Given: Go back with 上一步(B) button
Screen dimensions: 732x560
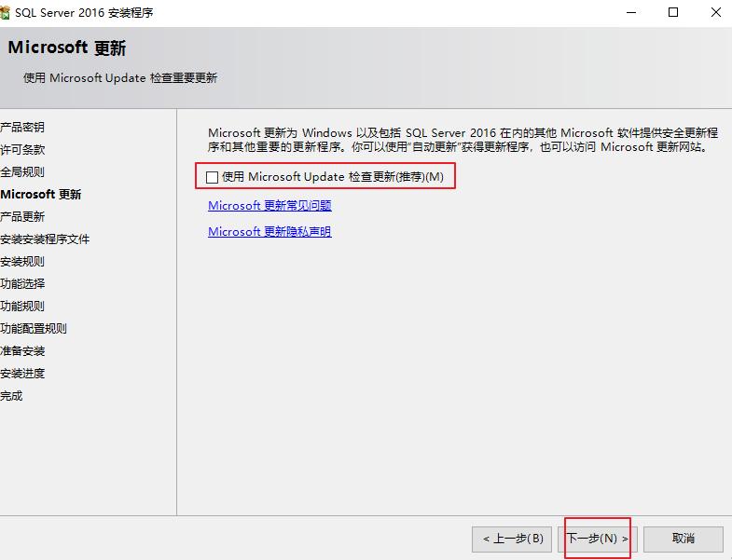Looking at the screenshot, I should pos(512,539).
